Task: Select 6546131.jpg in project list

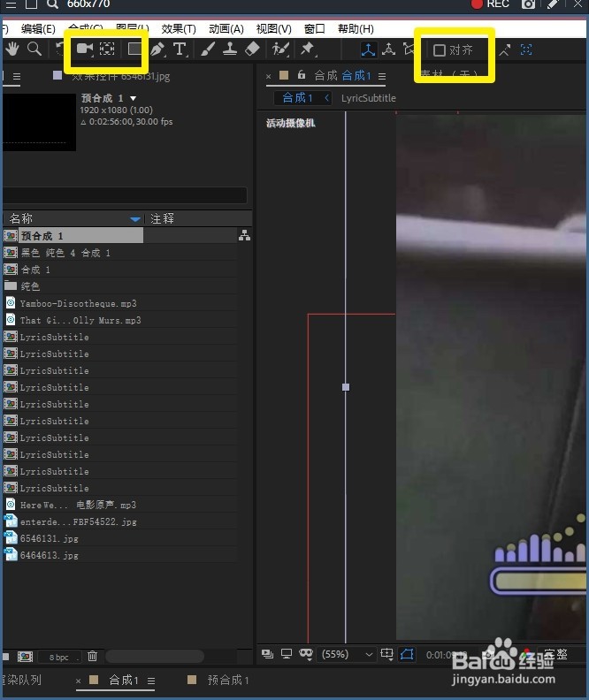Action: (x=50, y=539)
